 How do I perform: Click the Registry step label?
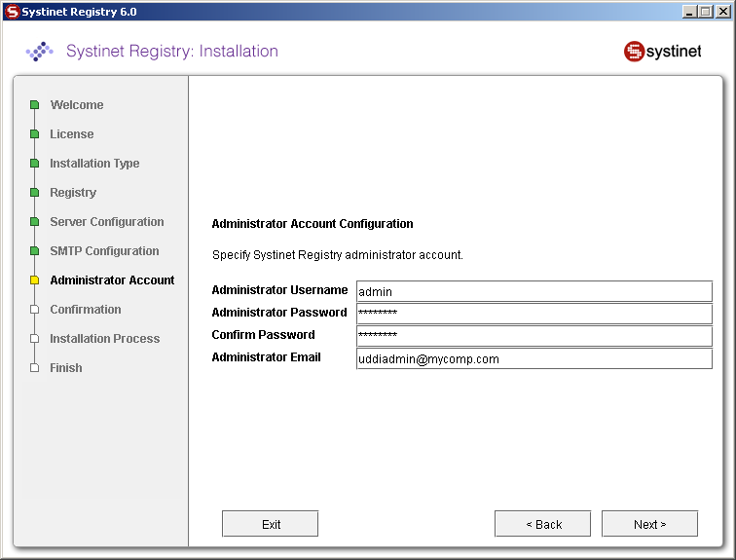pos(73,193)
